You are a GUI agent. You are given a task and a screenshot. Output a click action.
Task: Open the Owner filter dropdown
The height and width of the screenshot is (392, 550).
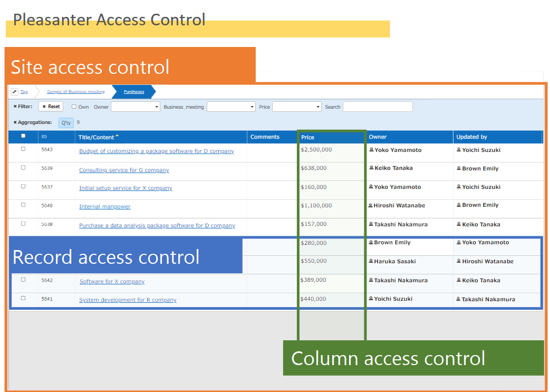pos(136,107)
